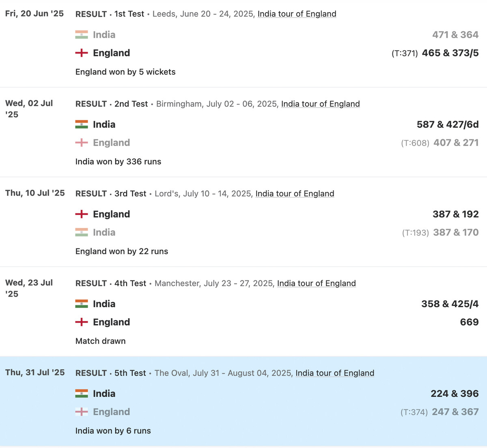Open 'Match drawn' result of 4th Test
The image size is (487, 448).
(x=101, y=341)
